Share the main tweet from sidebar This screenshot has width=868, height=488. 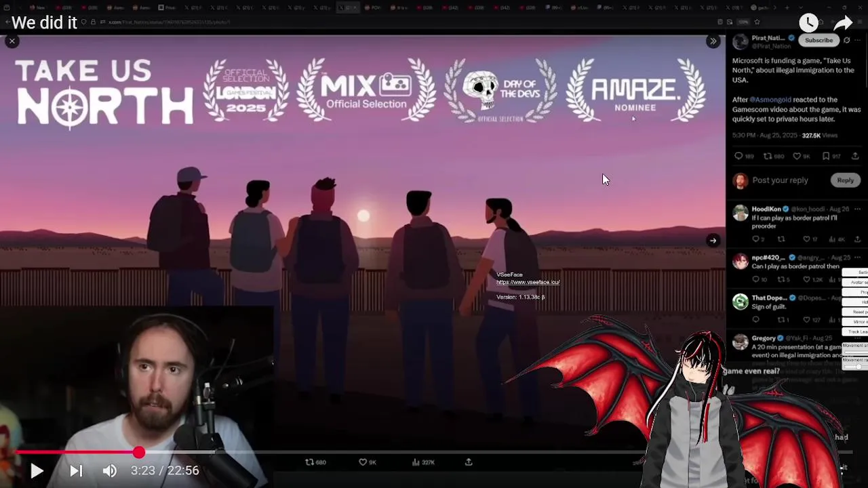pos(855,157)
